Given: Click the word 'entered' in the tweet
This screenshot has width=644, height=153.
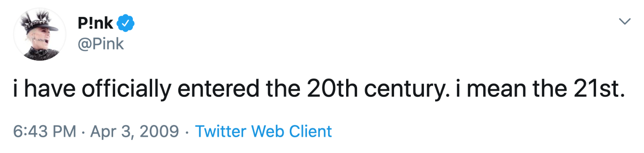Looking at the screenshot, I should coord(219,88).
